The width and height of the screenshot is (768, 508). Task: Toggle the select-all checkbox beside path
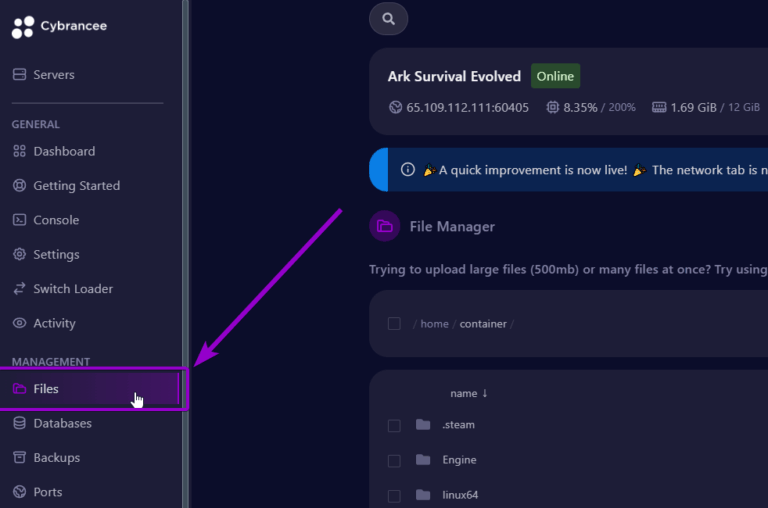394,324
